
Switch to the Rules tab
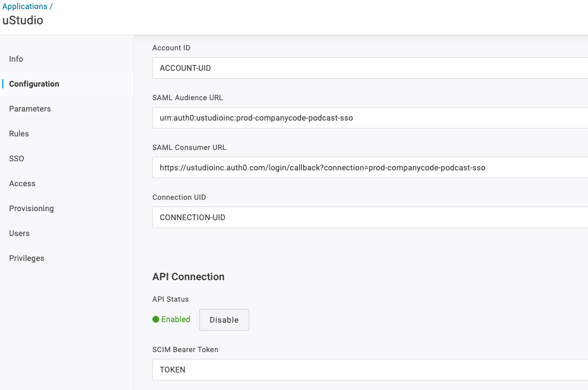(19, 134)
